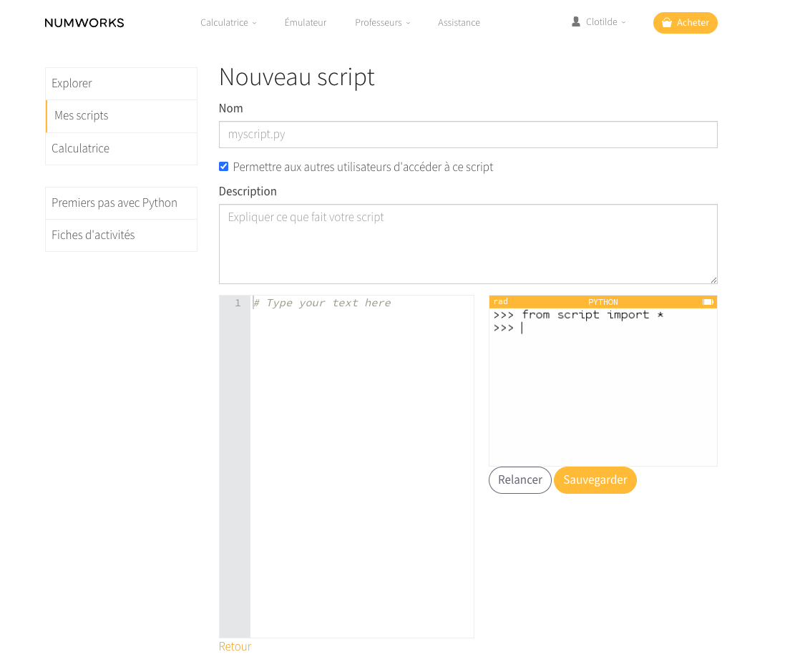Viewport: 795px width, 672px height.
Task: Click the rad angle mode indicator
Action: pos(500,301)
